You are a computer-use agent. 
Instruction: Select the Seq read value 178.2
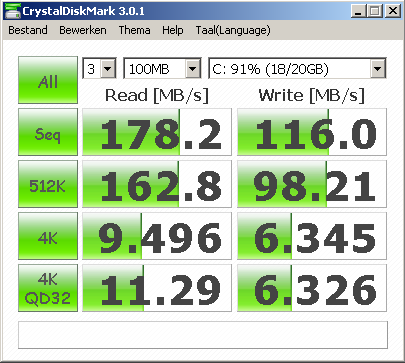(157, 132)
